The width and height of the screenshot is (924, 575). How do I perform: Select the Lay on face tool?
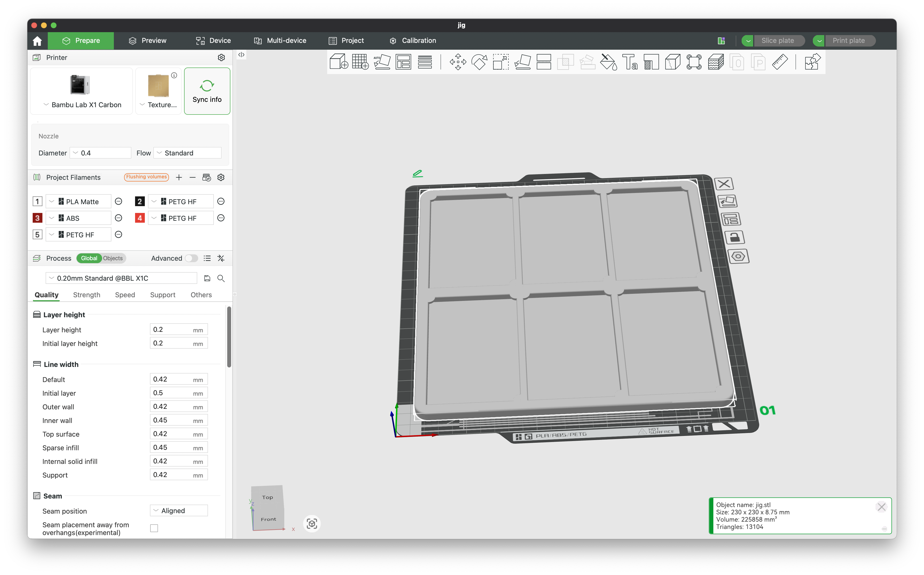[522, 62]
